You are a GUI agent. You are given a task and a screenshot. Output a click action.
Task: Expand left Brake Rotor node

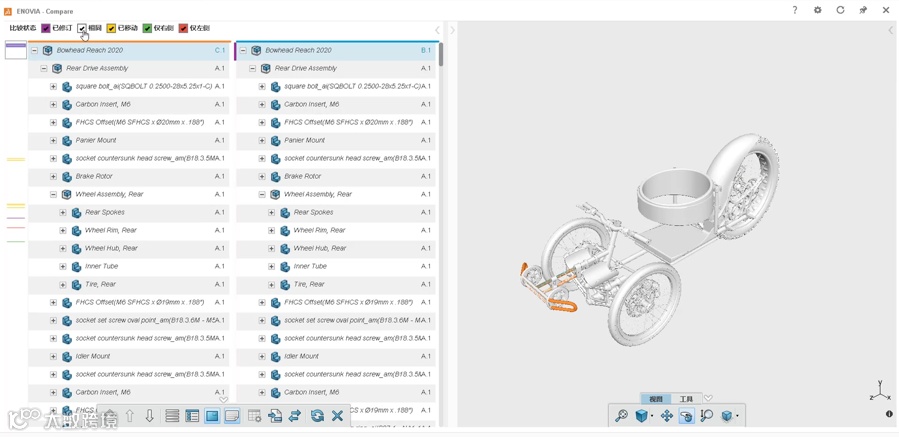[53, 177]
